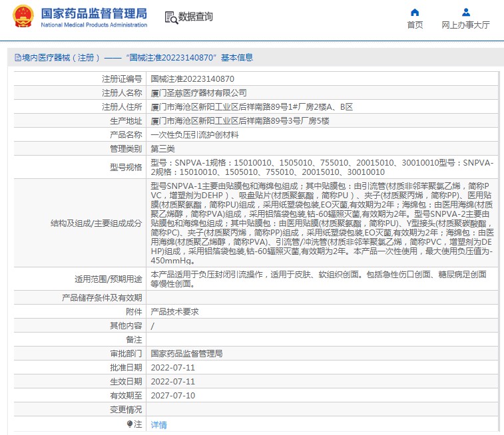Image resolution: width=504 pixels, height=435 pixels.
Task: Click National Medical Products Administration English subtitle
Action: click(94, 25)
